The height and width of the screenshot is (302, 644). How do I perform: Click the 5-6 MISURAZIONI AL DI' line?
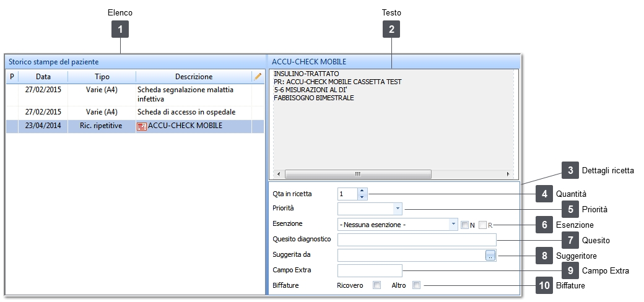[x=310, y=90]
